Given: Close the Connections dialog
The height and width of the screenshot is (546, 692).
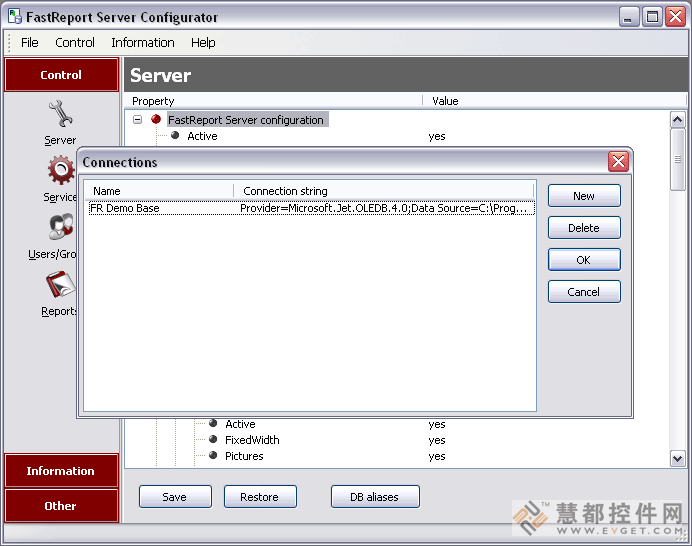Looking at the screenshot, I should point(618,162).
